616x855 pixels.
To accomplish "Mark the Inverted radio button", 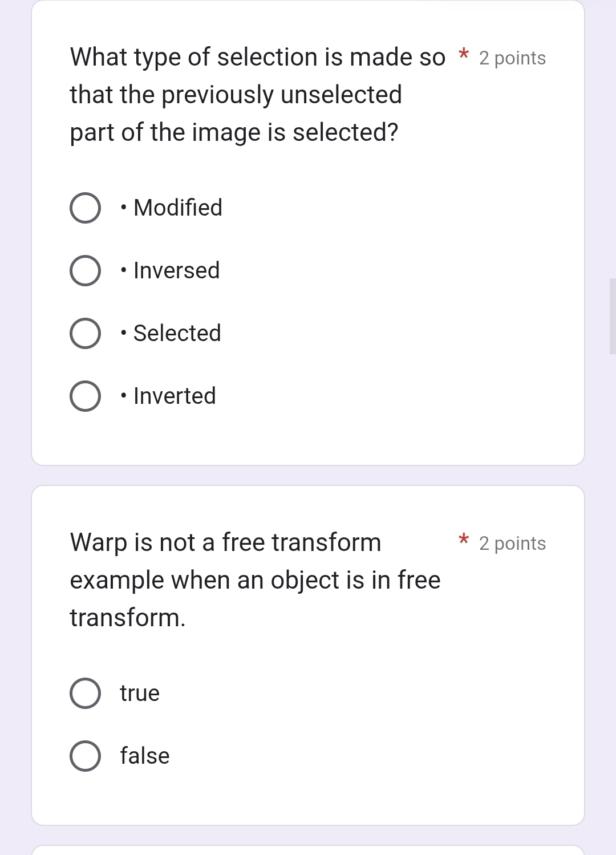I will point(86,396).
